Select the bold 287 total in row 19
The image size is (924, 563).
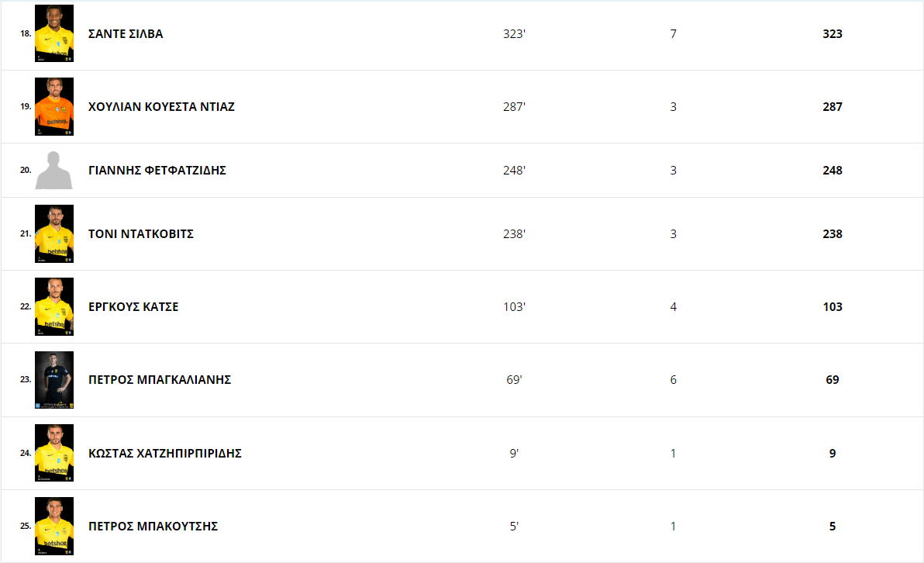click(x=833, y=107)
